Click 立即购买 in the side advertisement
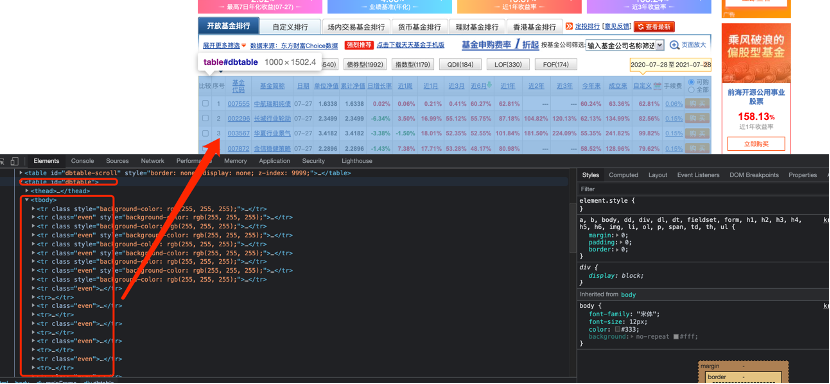Viewport: 830px width, 384px height. click(x=756, y=144)
